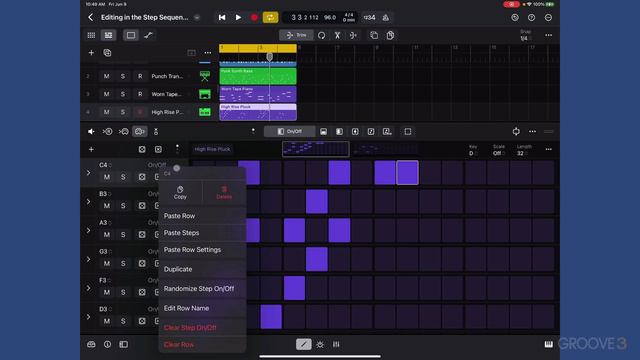Toggle the catch playhead icon in editor
The height and width of the screenshot is (360, 640).
point(516,131)
